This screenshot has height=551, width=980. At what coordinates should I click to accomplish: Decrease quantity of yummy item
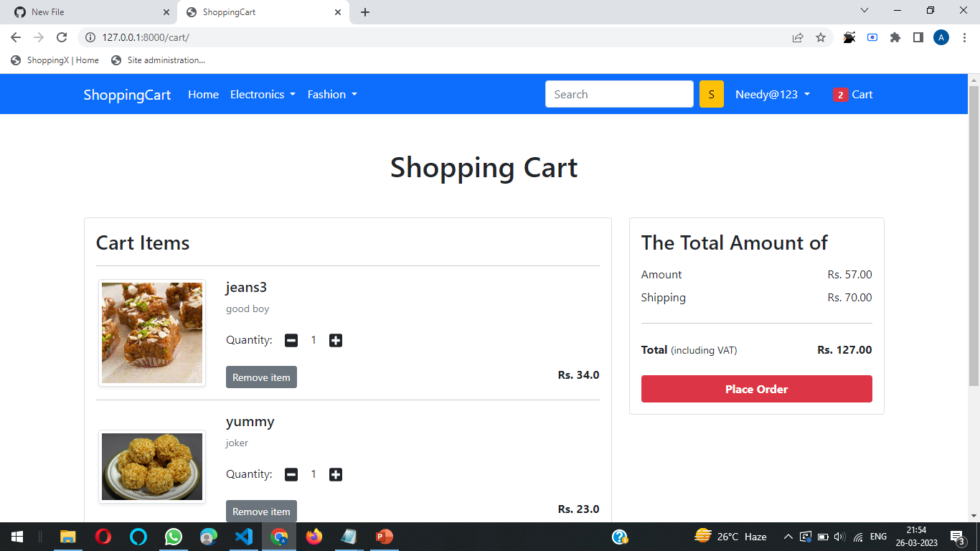coord(291,474)
